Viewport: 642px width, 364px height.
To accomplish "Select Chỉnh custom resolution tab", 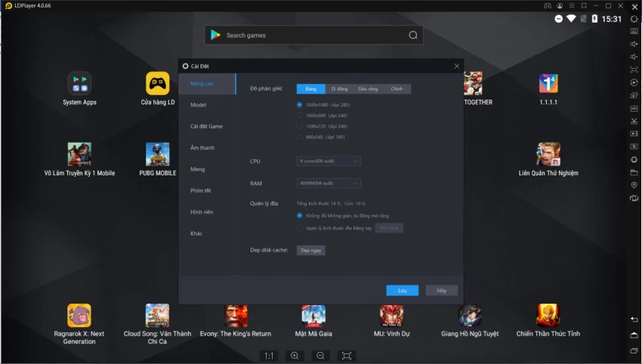I will click(397, 89).
